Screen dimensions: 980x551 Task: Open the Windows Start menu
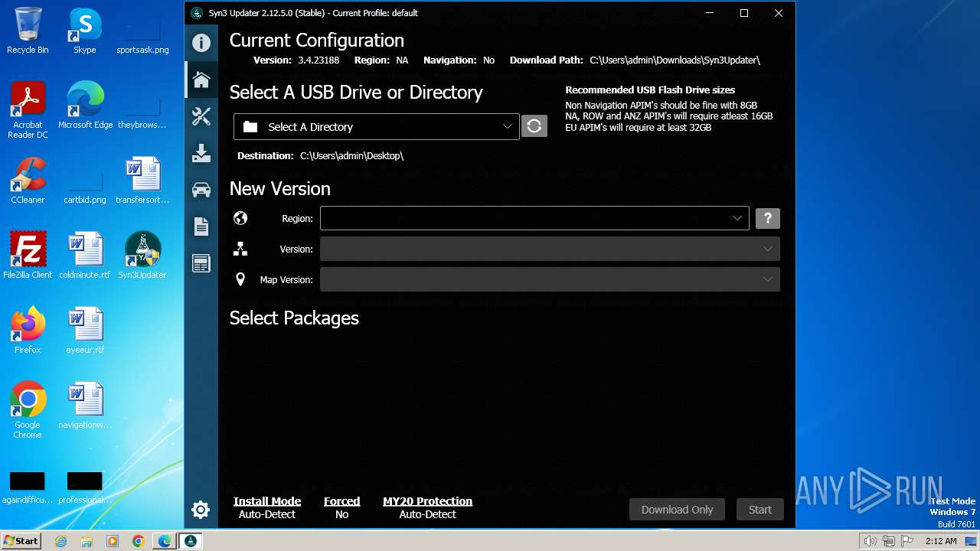coord(21,541)
